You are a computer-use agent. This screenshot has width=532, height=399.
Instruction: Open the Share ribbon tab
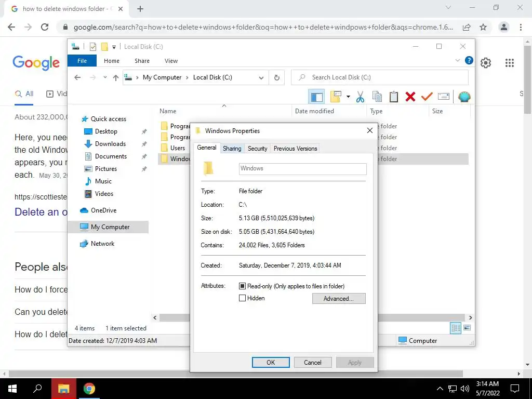pos(142,61)
